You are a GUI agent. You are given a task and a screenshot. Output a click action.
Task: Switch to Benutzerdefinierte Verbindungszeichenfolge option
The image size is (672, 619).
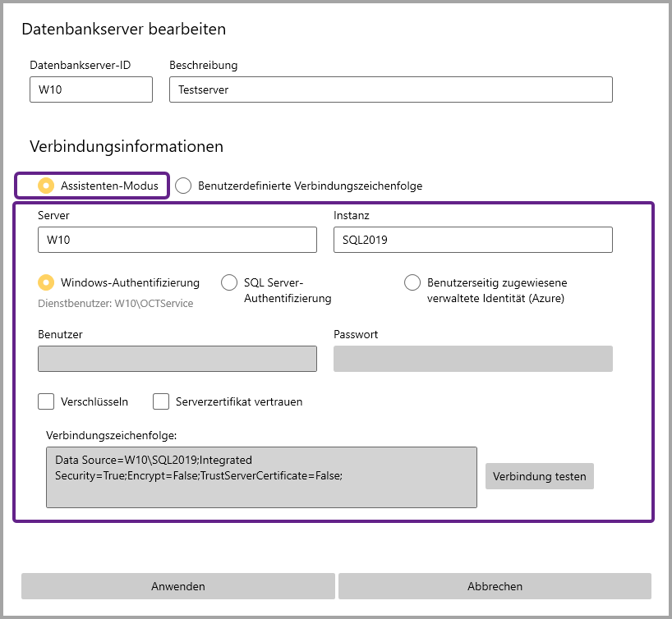pyautogui.click(x=184, y=186)
